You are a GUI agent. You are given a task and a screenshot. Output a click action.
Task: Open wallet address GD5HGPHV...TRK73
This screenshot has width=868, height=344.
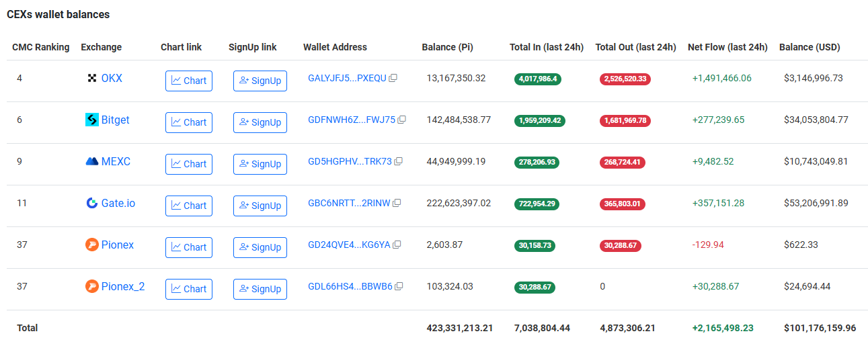(x=350, y=161)
